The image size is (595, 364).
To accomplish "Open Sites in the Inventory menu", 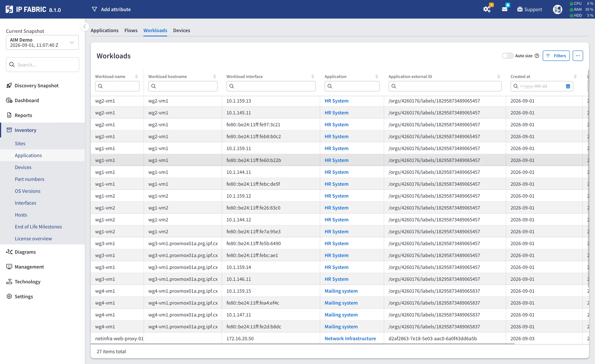I will 20,143.
